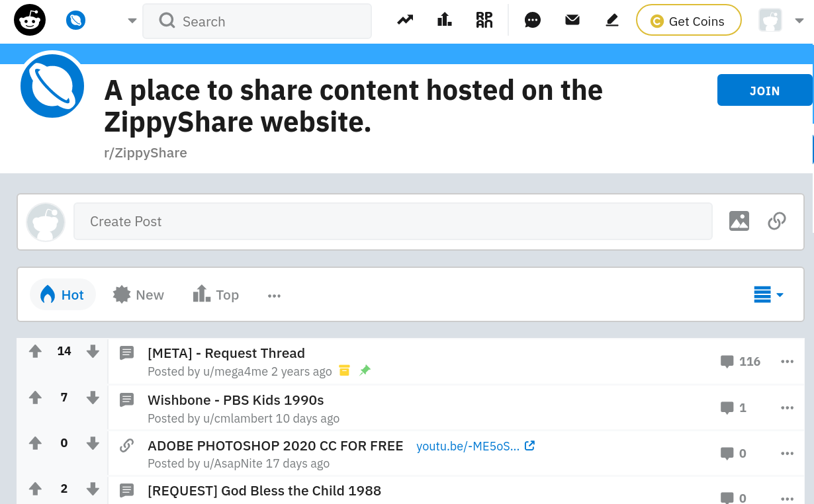Screen dimensions: 814x504
Task: Open the All bar chart icon
Action: click(x=445, y=21)
